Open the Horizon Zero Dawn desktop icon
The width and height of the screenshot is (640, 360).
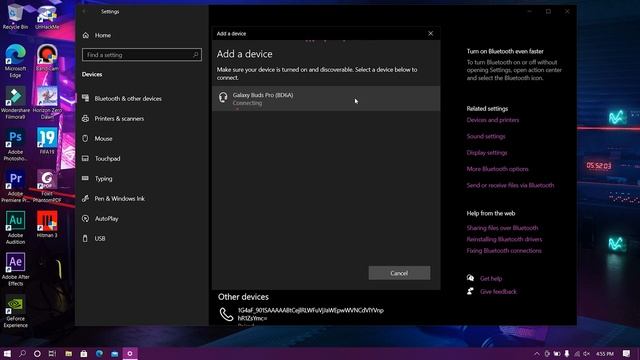47,103
